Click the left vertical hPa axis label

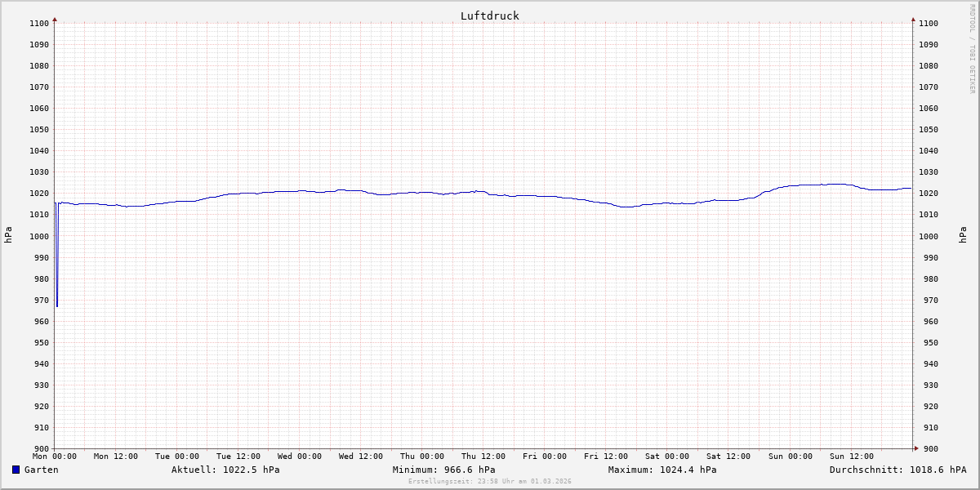[x=9, y=235]
